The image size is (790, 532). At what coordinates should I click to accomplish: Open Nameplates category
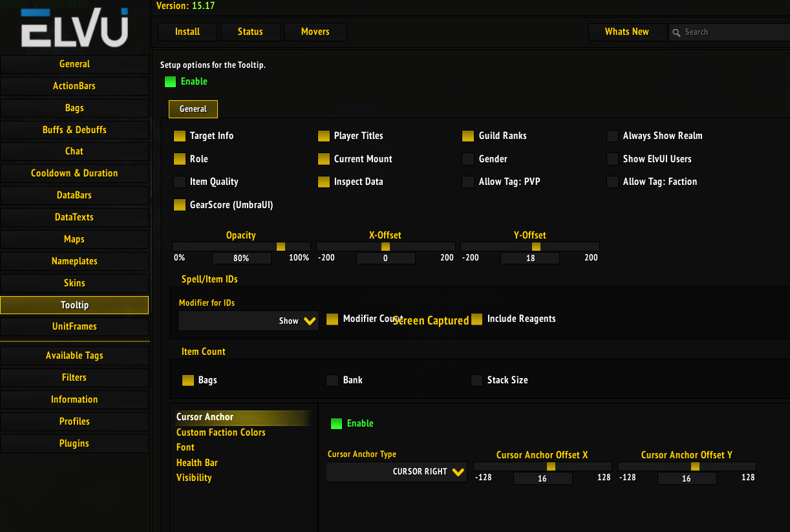[74, 261]
